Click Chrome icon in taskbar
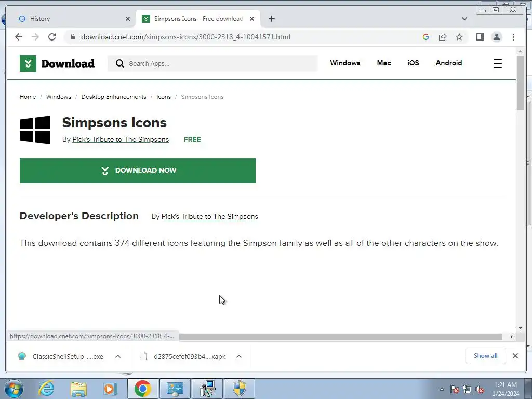The width and height of the screenshot is (532, 399). pyautogui.click(x=142, y=389)
